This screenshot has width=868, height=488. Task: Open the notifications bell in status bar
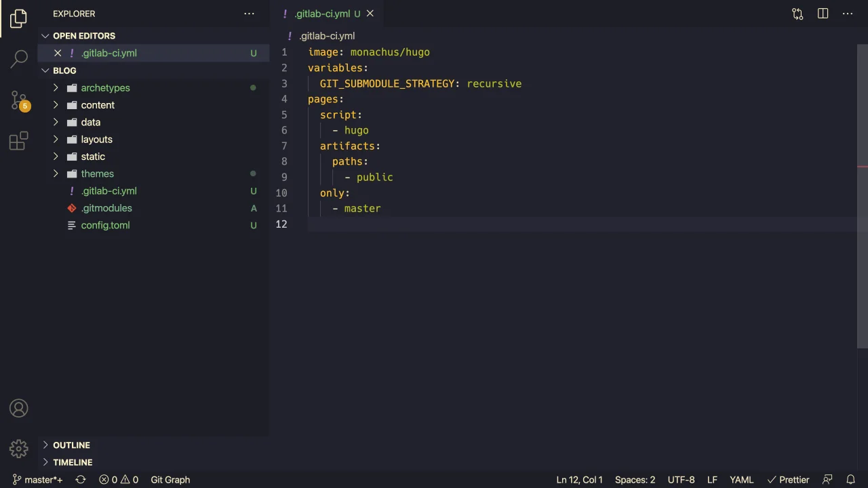coord(850,480)
